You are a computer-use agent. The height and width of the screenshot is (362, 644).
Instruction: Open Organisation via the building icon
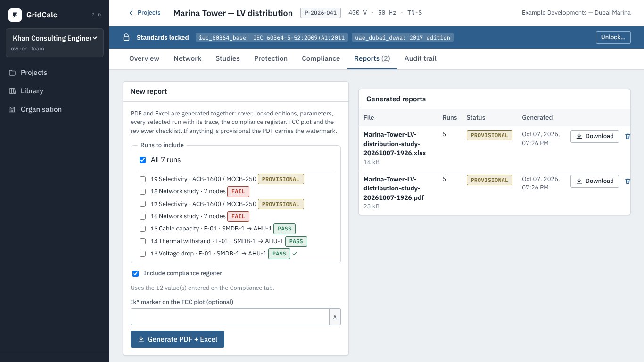pos(12,109)
